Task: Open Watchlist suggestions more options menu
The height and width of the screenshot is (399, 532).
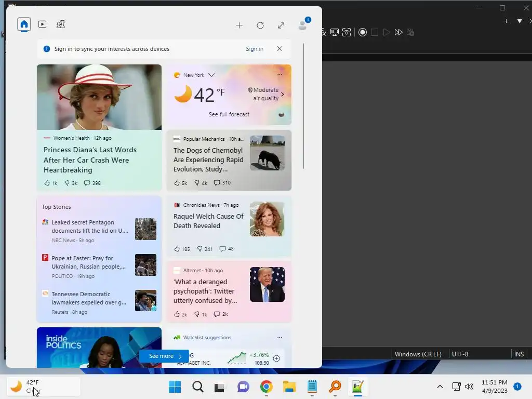Action: (280, 337)
